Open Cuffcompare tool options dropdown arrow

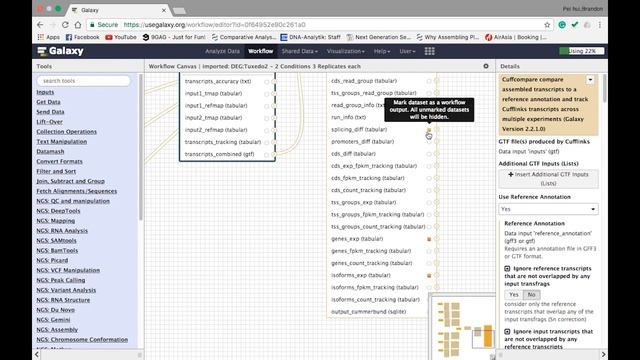590,80
